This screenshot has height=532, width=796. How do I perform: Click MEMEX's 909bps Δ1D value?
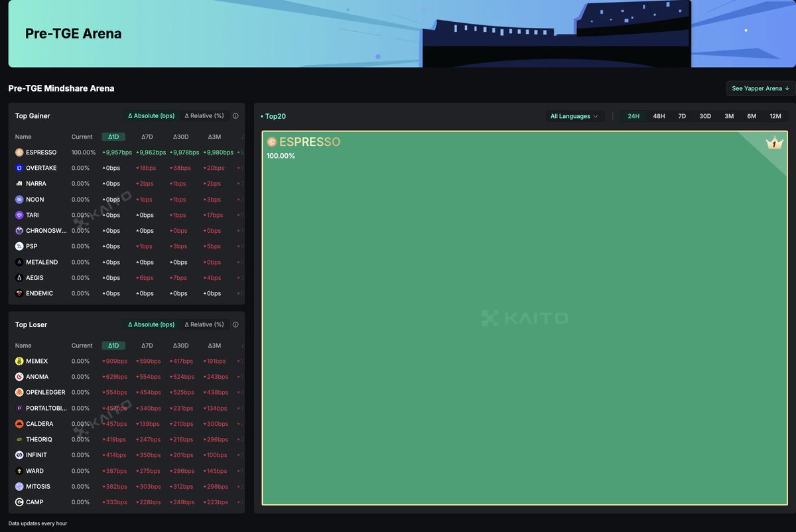tap(115, 362)
